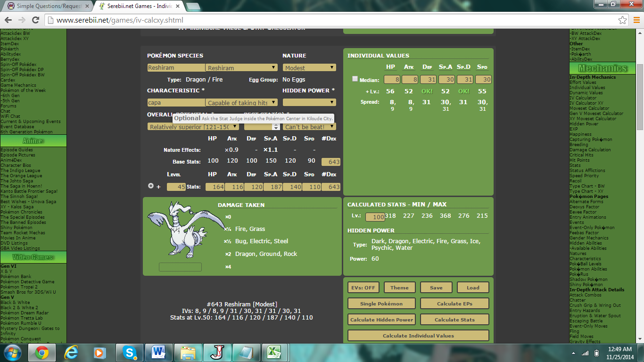Open Chrome from the taskbar

click(41, 353)
